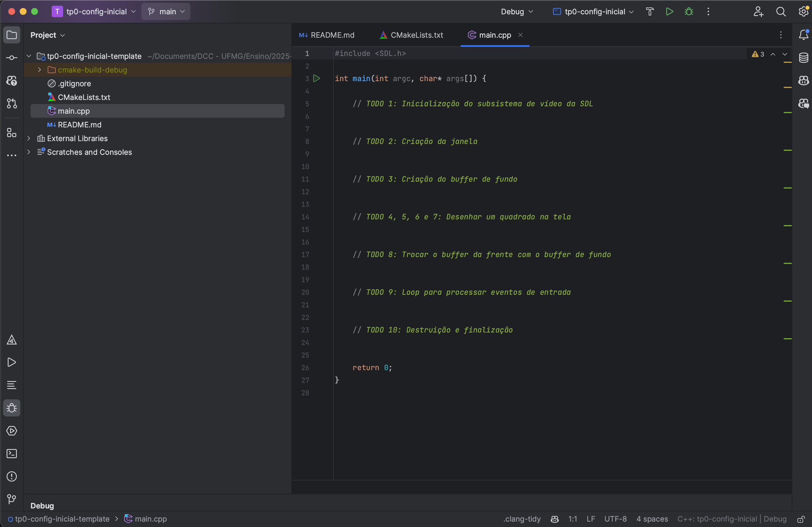Toggle the Project tool window folder icon

click(12, 35)
